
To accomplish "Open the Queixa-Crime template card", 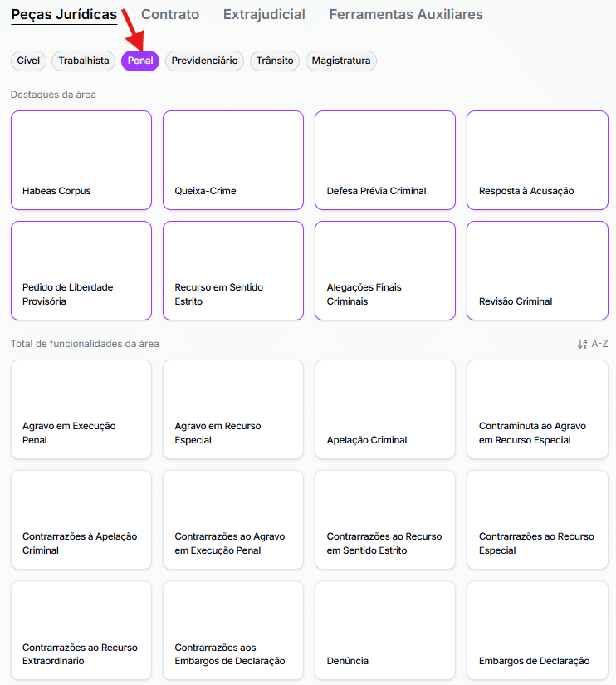I will click(233, 160).
